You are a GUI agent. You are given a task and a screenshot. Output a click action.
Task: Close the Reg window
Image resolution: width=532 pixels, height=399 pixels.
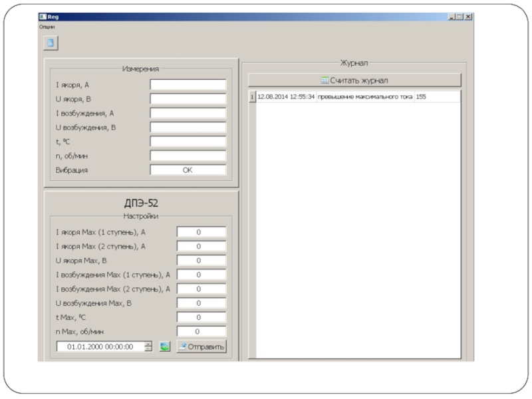coord(468,17)
